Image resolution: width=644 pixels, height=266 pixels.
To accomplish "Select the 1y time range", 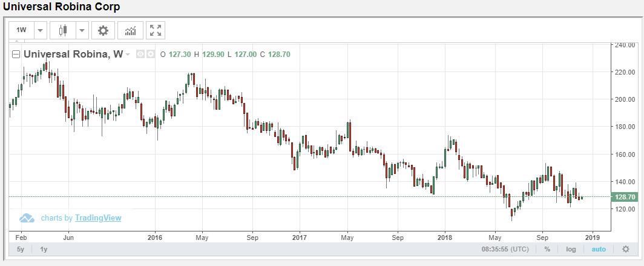I will [44, 249].
